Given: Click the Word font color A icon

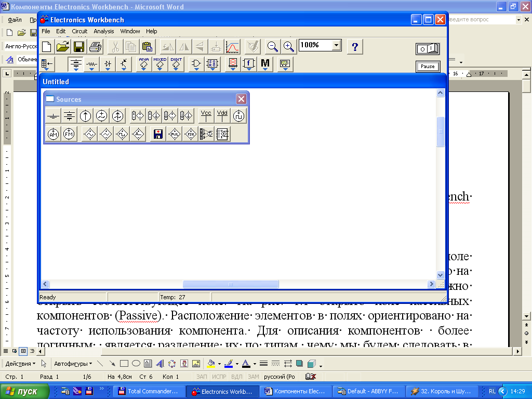Looking at the screenshot, I should click(x=246, y=364).
